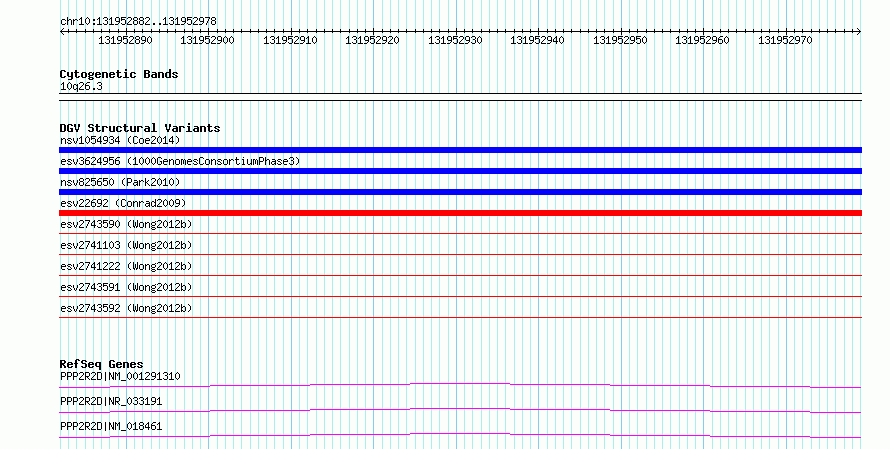Select variant label esv2741103 (Wong2012b)

click(x=126, y=245)
